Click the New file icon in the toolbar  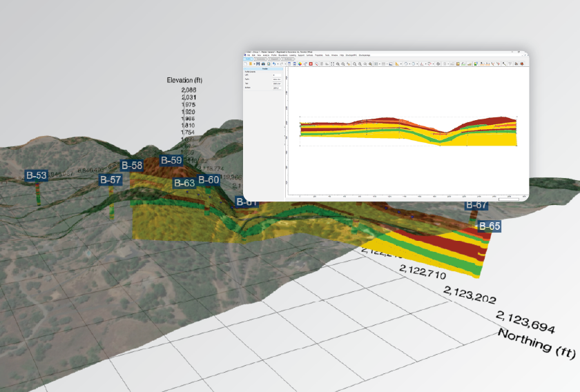(x=245, y=63)
